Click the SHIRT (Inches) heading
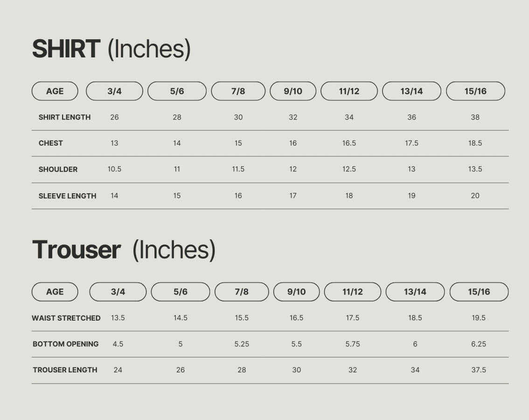The image size is (529, 420). coord(111,49)
